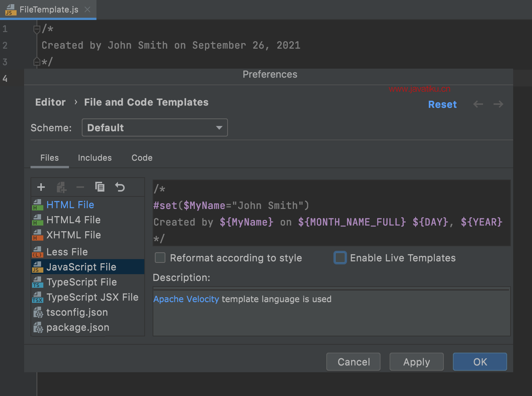The height and width of the screenshot is (396, 532).
Task: Click the Create Template plus icon
Action: click(x=41, y=187)
